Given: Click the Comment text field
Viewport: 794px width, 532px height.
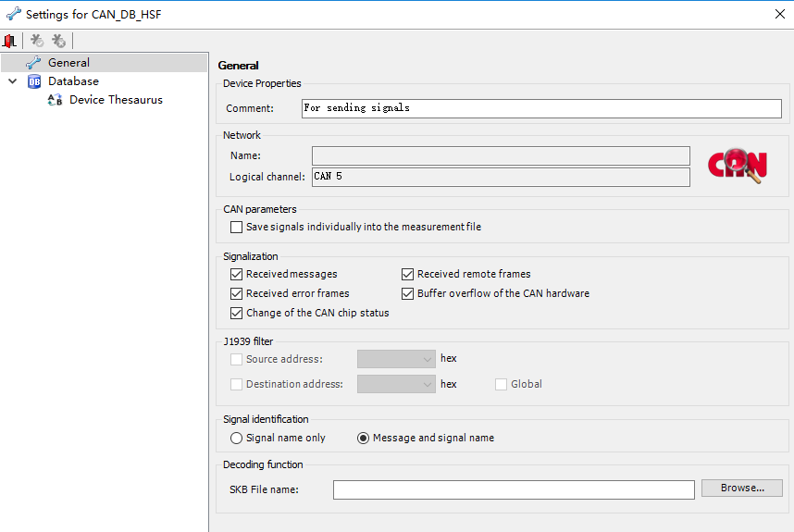Looking at the screenshot, I should pyautogui.click(x=541, y=108).
